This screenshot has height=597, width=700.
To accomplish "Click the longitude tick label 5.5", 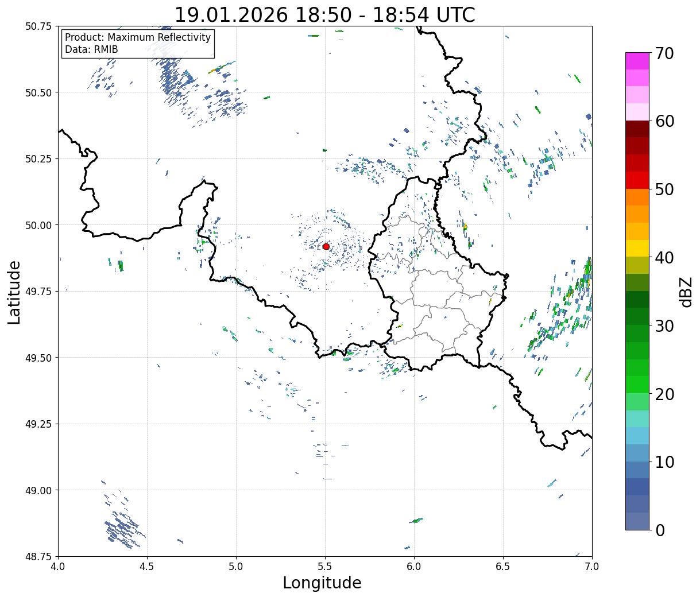I will [x=325, y=567].
